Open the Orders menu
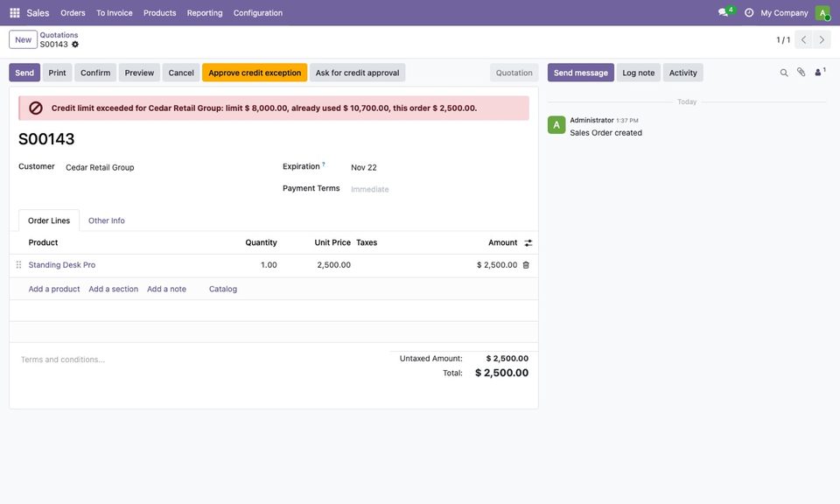Viewport: 840px width, 504px height. pos(73,13)
